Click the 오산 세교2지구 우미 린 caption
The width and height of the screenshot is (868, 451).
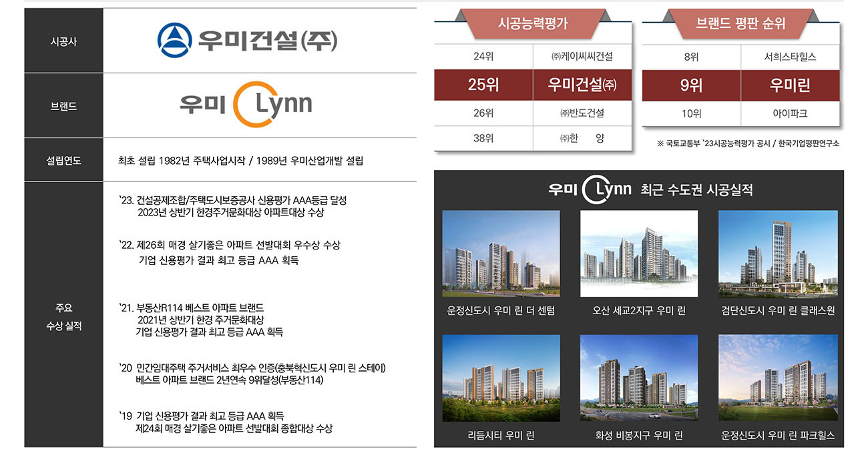tap(639, 311)
